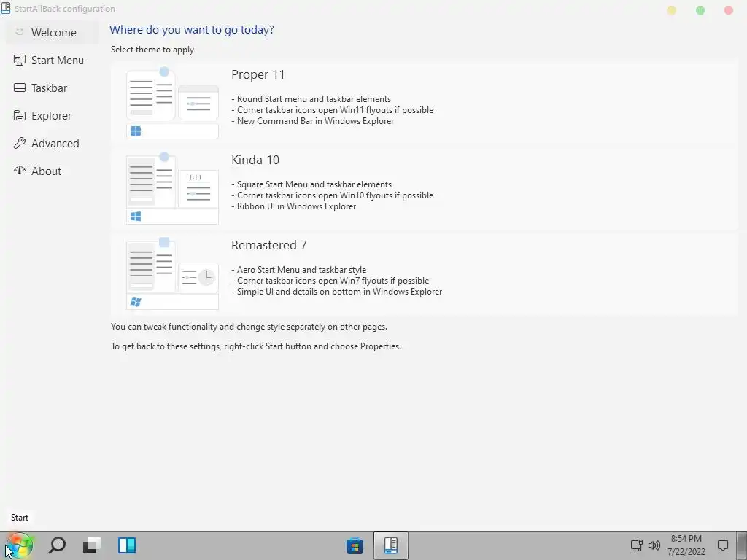Click 'New Command Bar in Windows Explorer' text
747x560 pixels.
pyautogui.click(x=315, y=121)
